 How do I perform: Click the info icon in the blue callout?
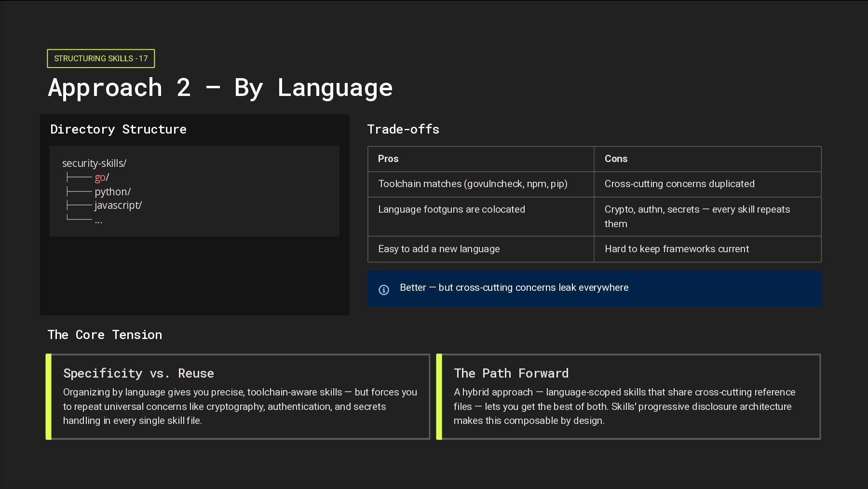[x=384, y=290]
